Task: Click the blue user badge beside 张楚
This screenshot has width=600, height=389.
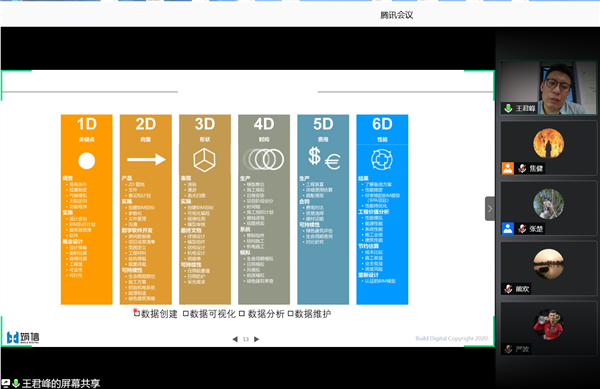Action: pos(508,229)
